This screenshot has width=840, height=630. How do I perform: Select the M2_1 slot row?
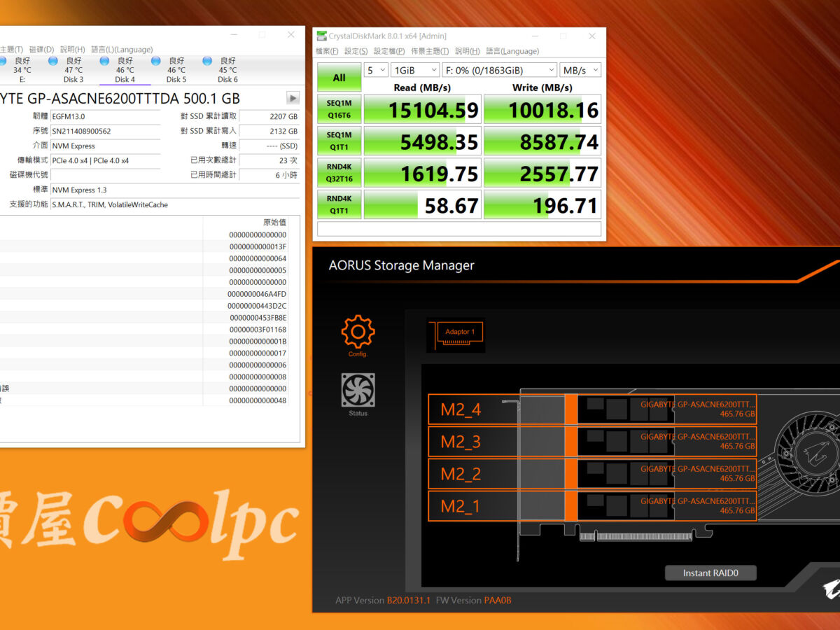[x=592, y=506]
